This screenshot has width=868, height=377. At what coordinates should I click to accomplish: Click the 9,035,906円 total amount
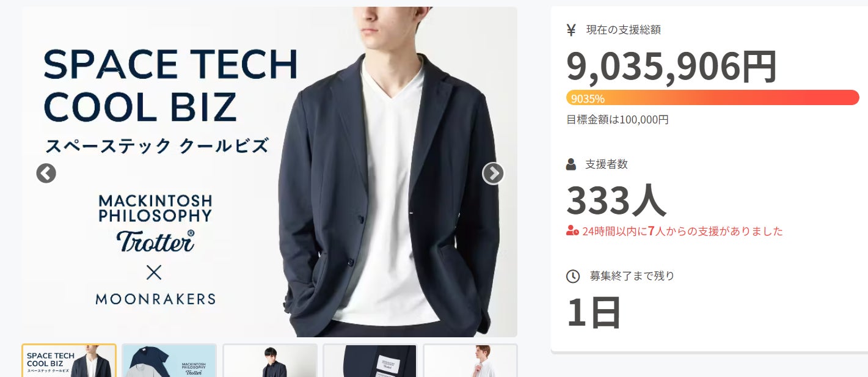point(672,67)
